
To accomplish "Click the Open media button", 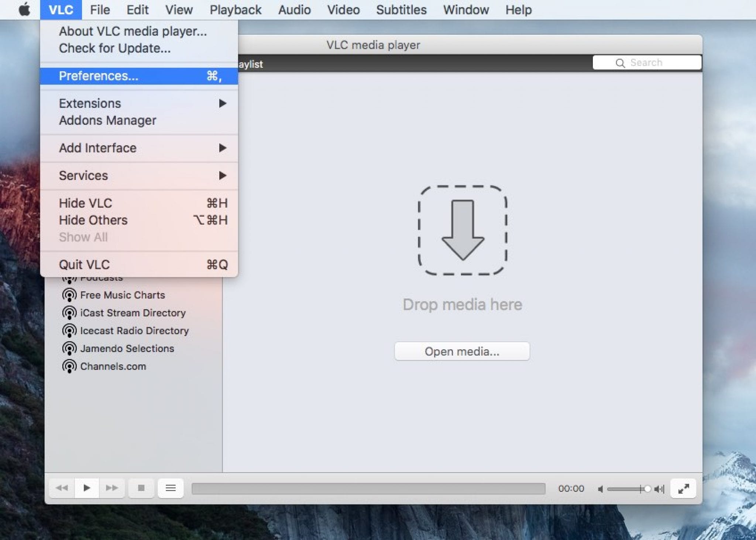I will (x=462, y=351).
